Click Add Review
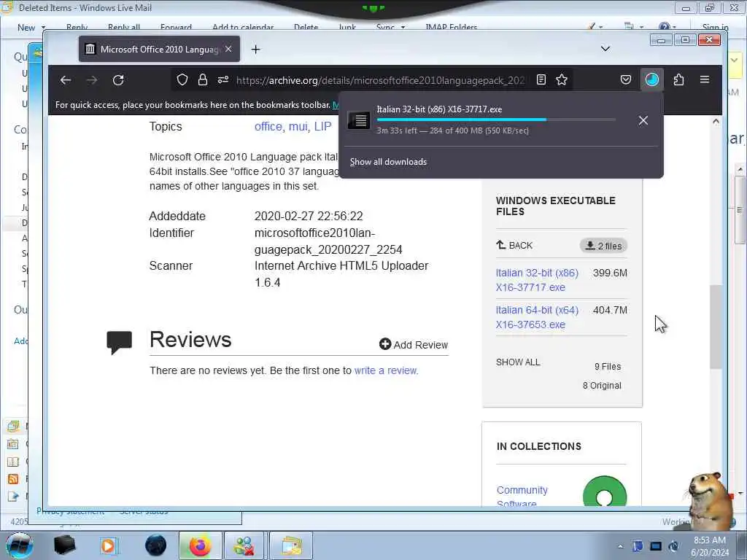The height and width of the screenshot is (560, 747). point(414,344)
